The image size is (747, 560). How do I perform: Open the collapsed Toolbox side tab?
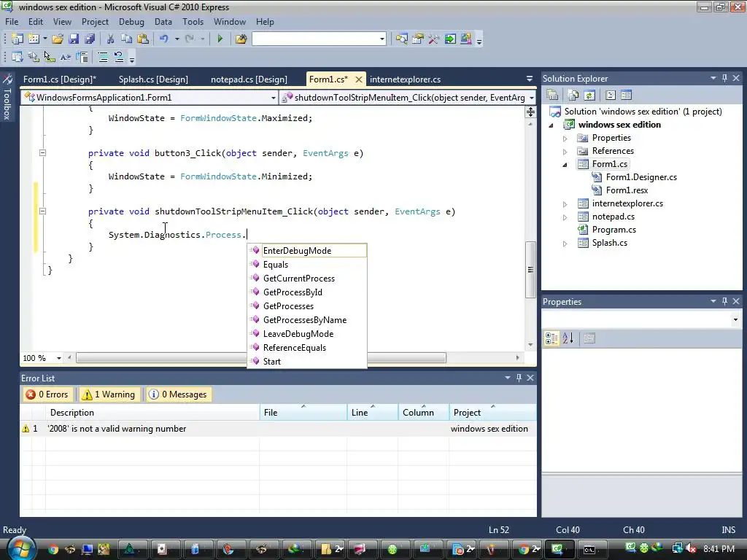coord(7,97)
